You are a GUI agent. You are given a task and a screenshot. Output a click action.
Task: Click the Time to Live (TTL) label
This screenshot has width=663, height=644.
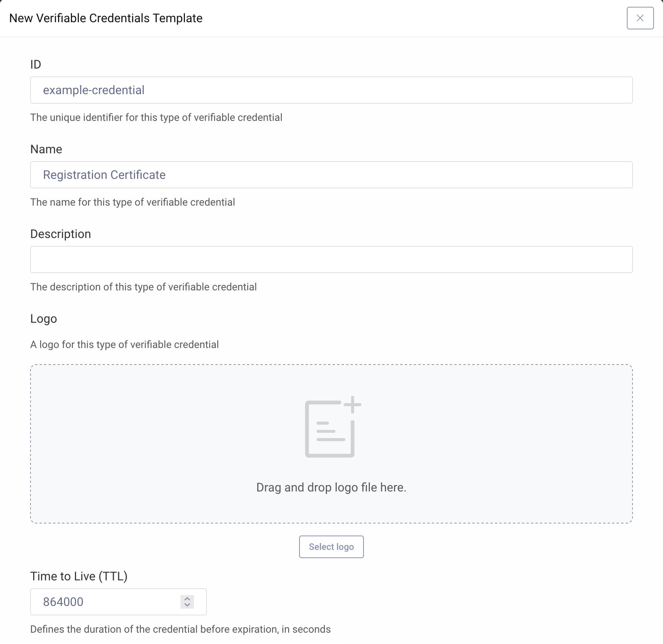79,576
